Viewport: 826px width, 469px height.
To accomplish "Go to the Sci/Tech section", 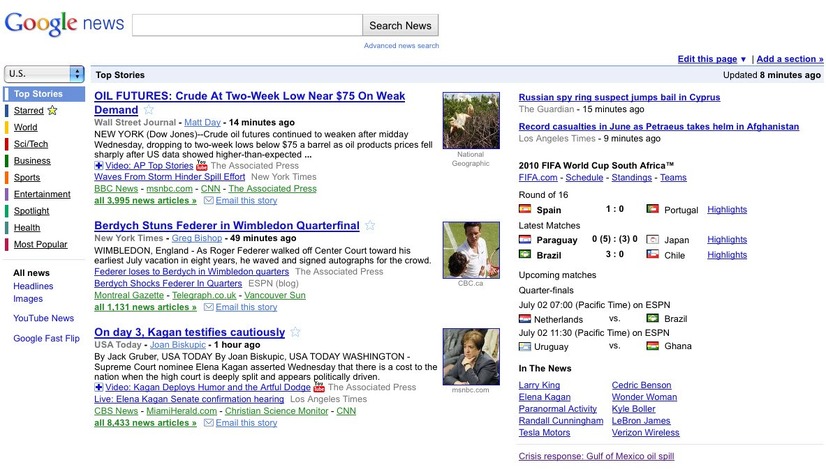I will click(31, 144).
